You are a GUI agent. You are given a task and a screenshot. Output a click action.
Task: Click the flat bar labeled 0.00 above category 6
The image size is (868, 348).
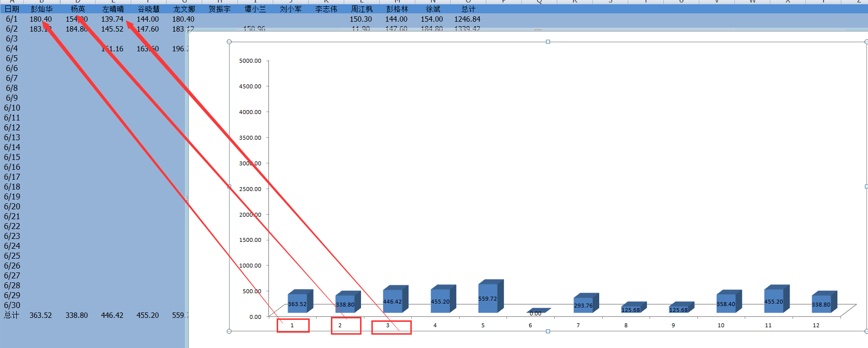coord(538,311)
